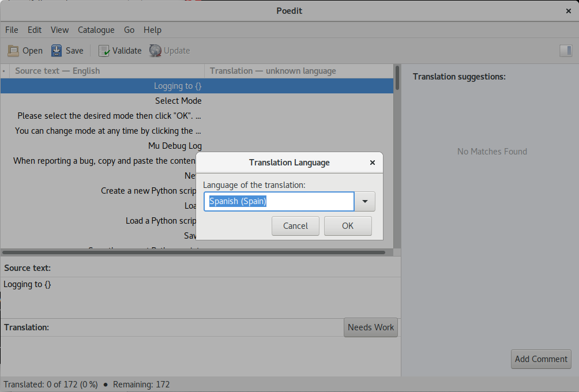Open the Catalogue menu

point(96,30)
